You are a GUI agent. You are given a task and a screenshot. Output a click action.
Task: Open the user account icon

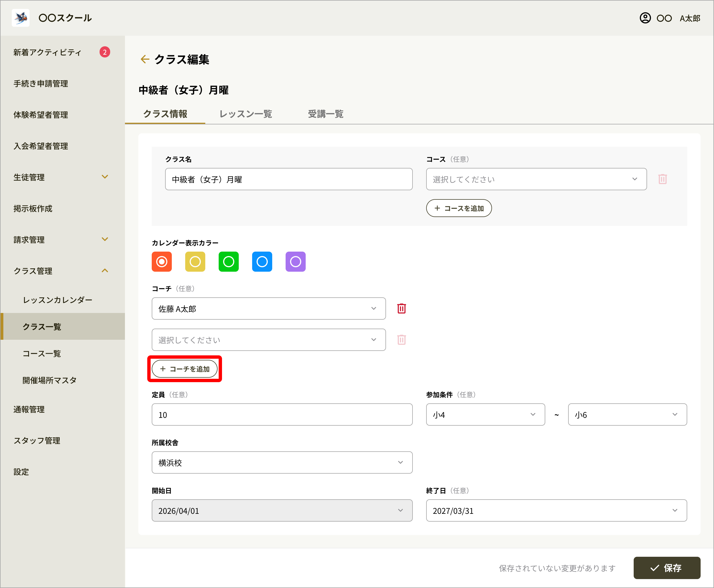pyautogui.click(x=645, y=18)
